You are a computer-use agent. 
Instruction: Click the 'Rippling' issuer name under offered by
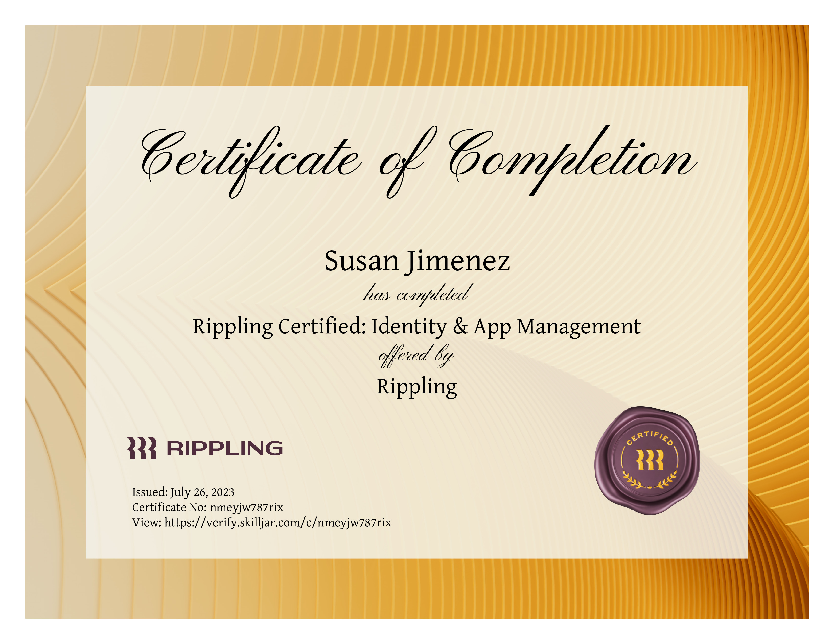[x=417, y=388]
